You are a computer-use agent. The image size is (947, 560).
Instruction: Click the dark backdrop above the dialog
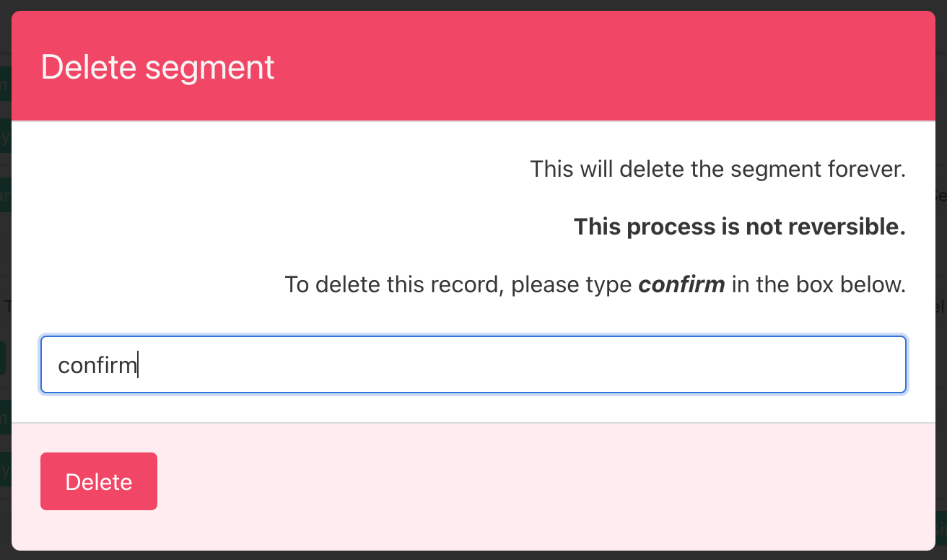[x=473, y=4]
